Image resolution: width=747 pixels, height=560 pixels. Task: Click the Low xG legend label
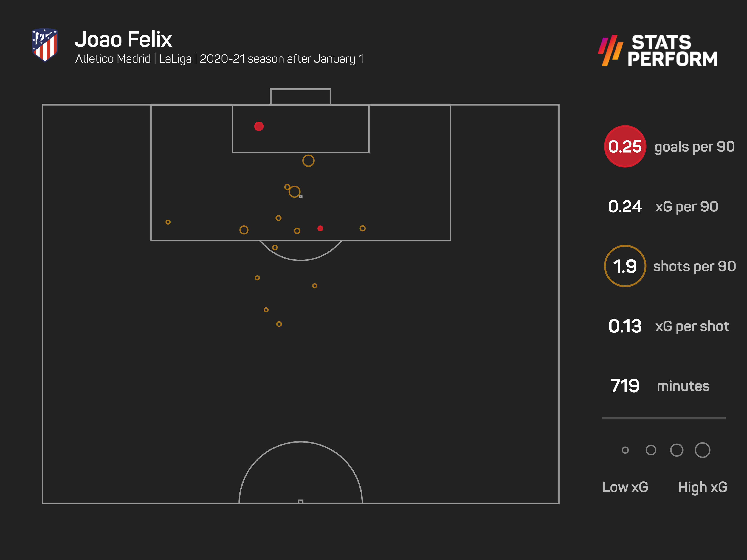pyautogui.click(x=625, y=487)
